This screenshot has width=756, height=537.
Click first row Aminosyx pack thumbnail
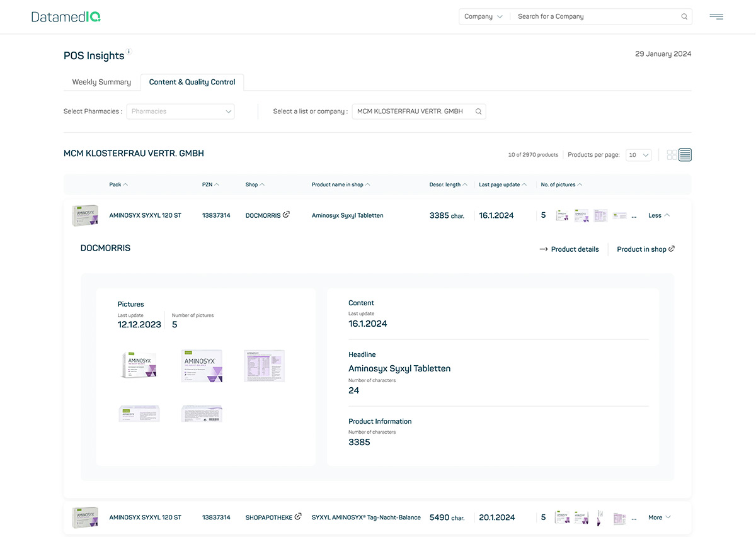(85, 215)
